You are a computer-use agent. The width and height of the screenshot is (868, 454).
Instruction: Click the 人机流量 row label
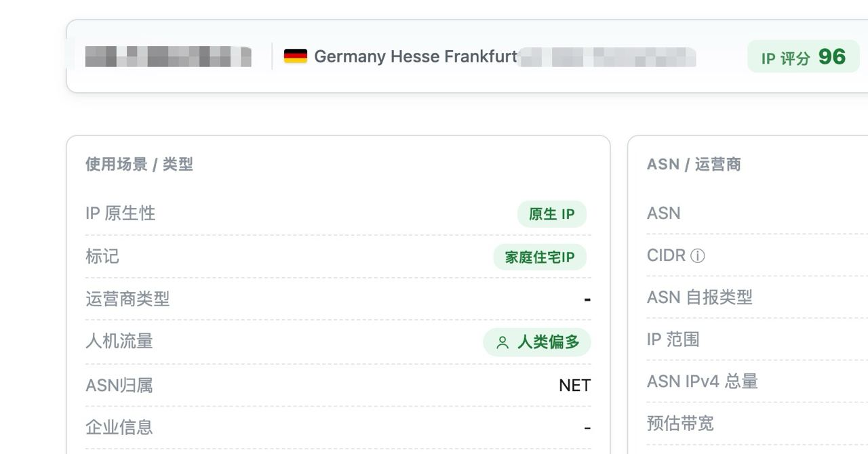pos(119,341)
